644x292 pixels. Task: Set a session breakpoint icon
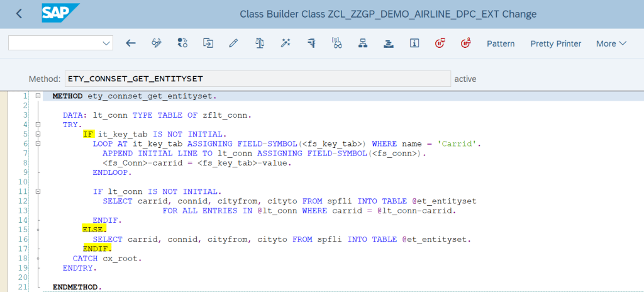point(440,43)
